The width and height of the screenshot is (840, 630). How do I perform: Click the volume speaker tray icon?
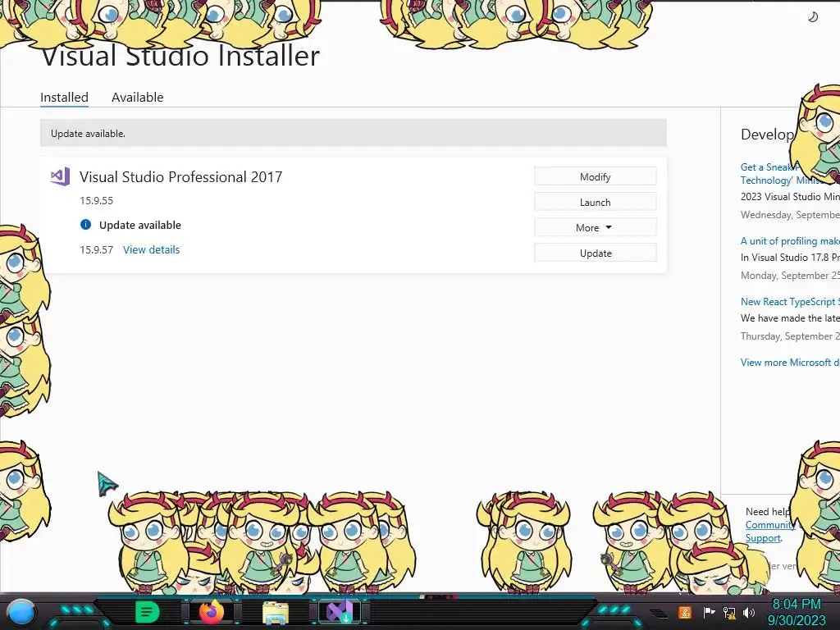pos(748,612)
